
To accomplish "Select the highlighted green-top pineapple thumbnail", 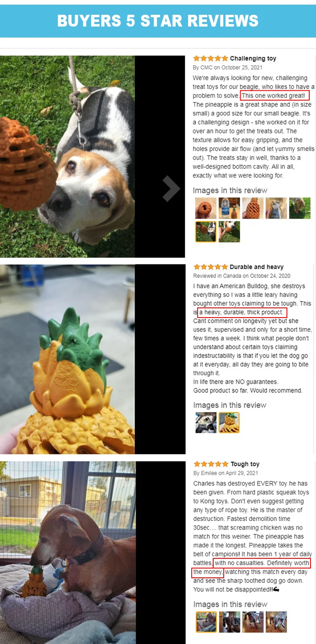I will point(229,423).
